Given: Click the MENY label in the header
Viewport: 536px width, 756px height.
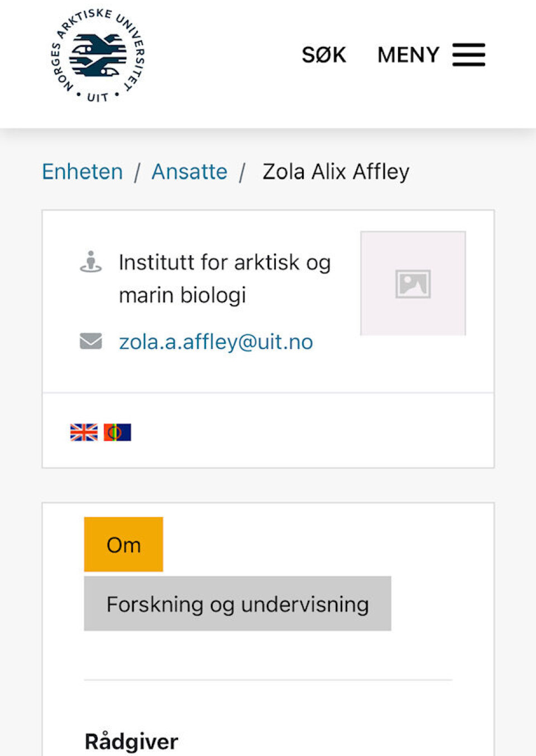Looking at the screenshot, I should point(408,55).
